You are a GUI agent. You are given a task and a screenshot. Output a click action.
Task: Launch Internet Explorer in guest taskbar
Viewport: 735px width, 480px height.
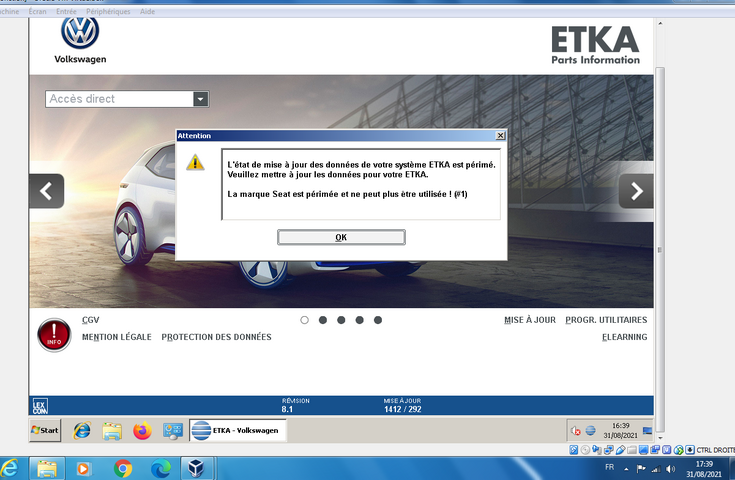[82, 430]
